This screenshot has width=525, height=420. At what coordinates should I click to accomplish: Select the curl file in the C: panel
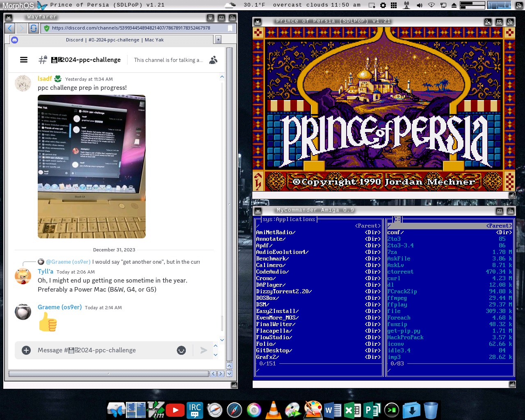[x=450, y=278]
